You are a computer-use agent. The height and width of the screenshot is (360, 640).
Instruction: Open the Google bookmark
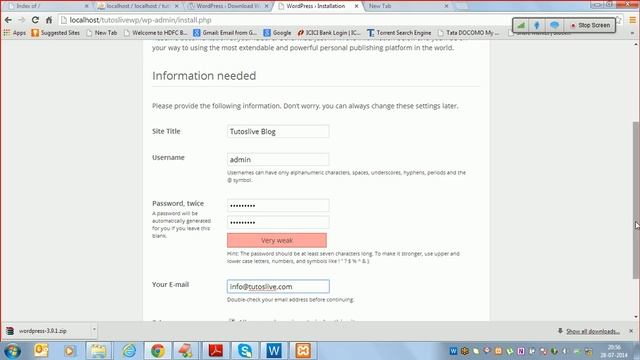[x=277, y=33]
